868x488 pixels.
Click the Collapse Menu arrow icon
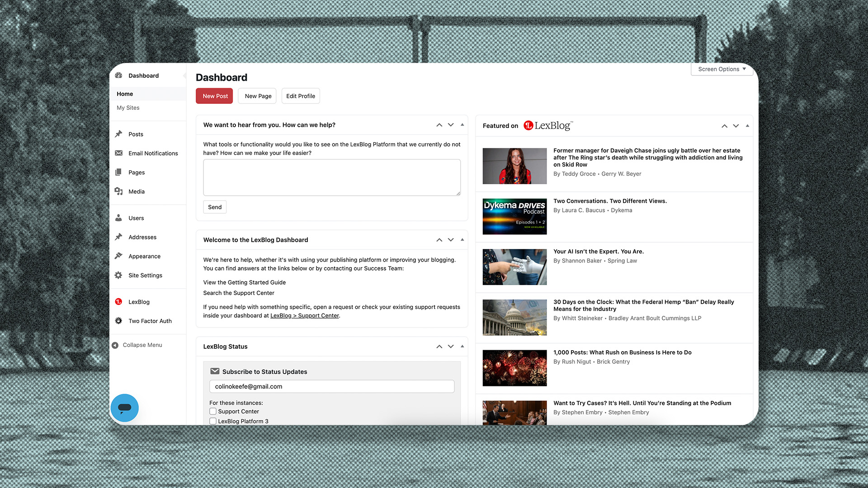[x=115, y=345]
